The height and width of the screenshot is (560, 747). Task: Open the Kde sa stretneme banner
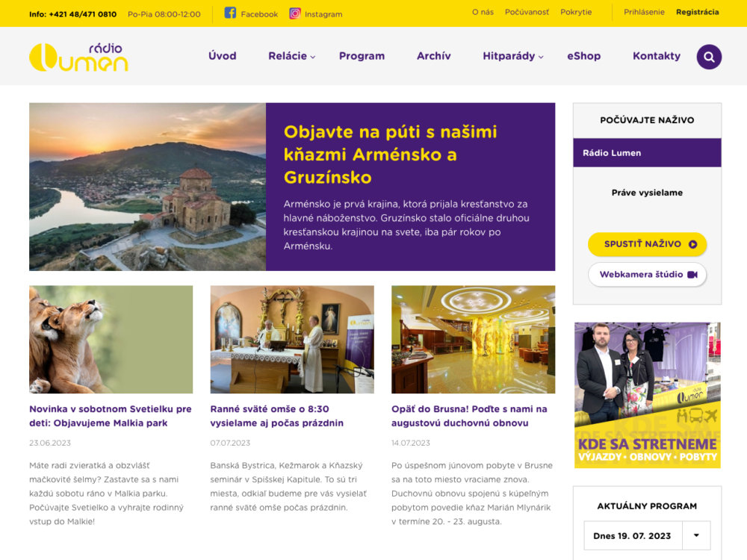647,395
